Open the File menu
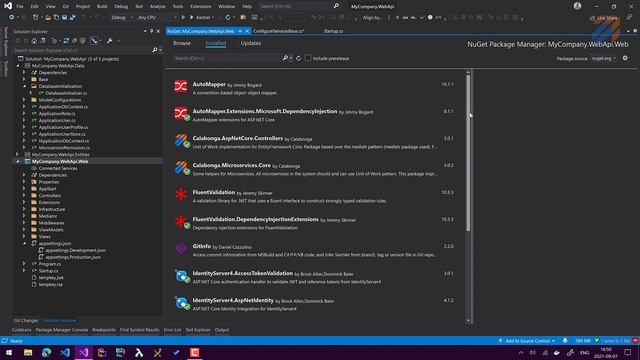Screen dimensions: 640x360 (x=20, y=6)
